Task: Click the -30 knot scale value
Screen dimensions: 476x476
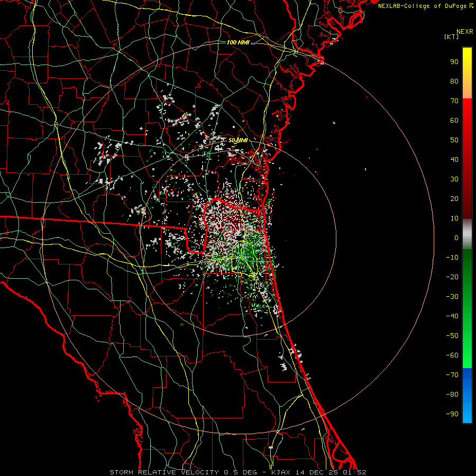Action: 452,297
